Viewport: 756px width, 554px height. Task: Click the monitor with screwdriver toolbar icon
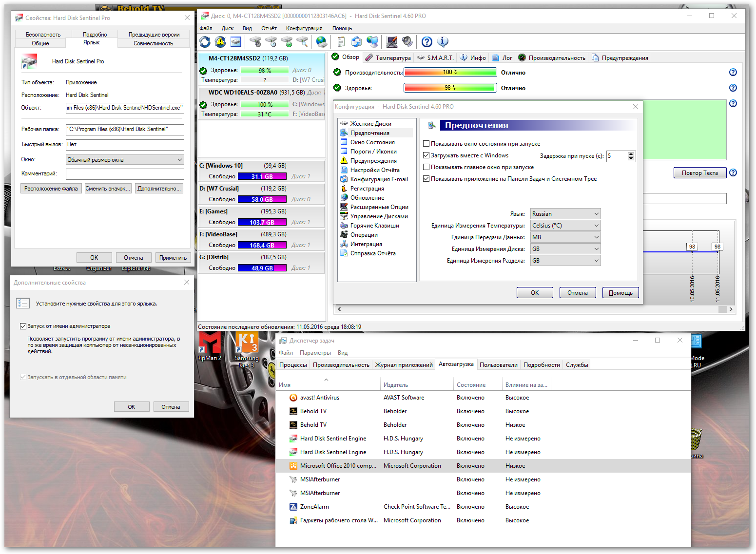point(392,42)
